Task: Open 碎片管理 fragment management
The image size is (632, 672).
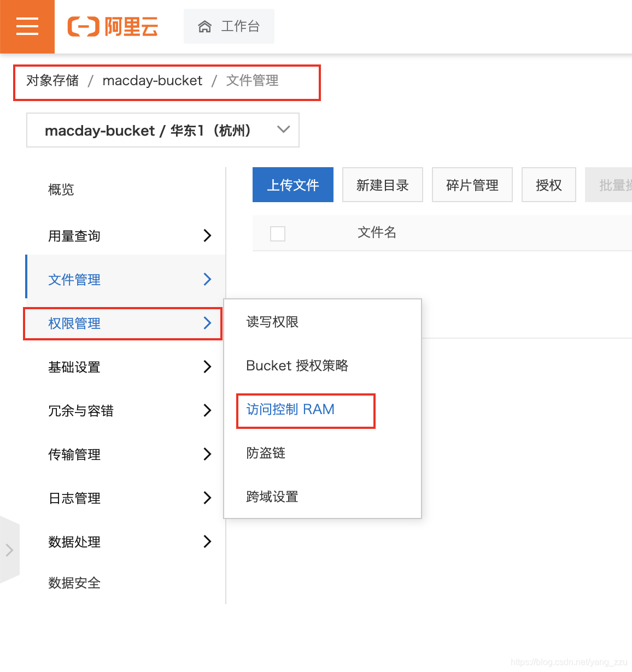Action: pyautogui.click(x=472, y=185)
